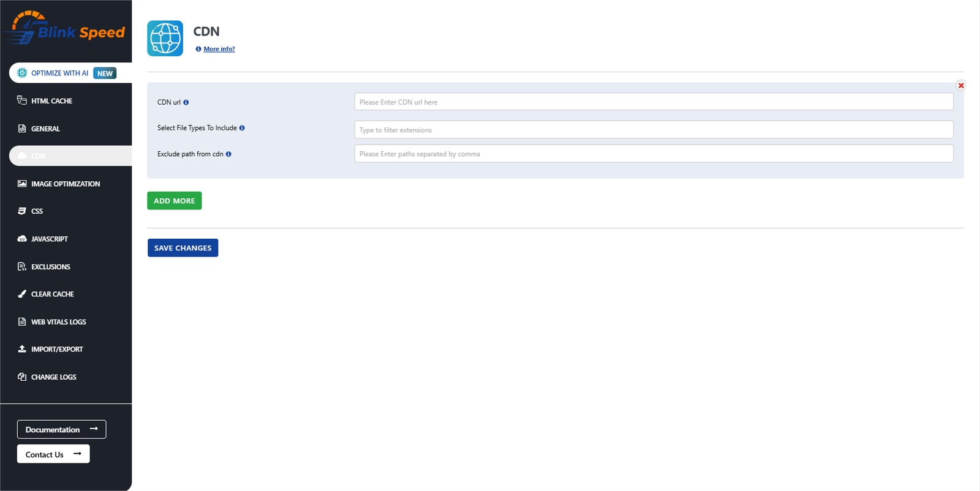The height and width of the screenshot is (491, 980).
Task: Open the file types filter field
Action: click(654, 130)
